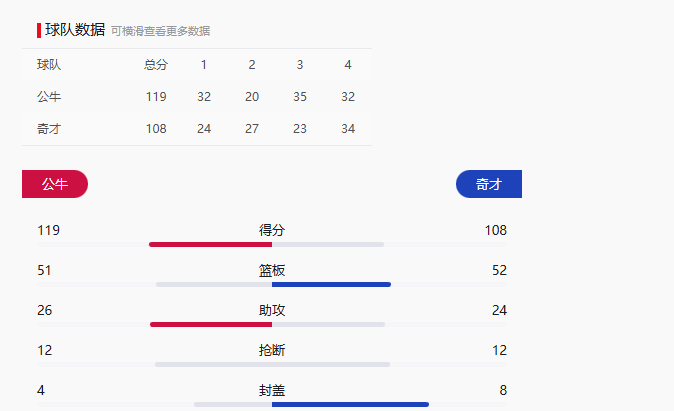Click the 封盖 comparison bar
The width and height of the screenshot is (674, 411).
tap(311, 404)
